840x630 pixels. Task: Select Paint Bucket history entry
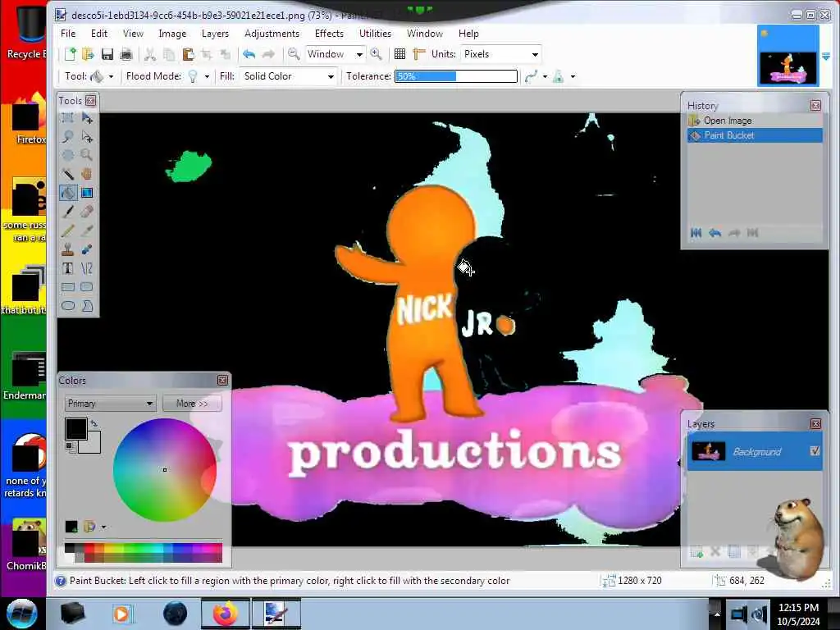[755, 135]
